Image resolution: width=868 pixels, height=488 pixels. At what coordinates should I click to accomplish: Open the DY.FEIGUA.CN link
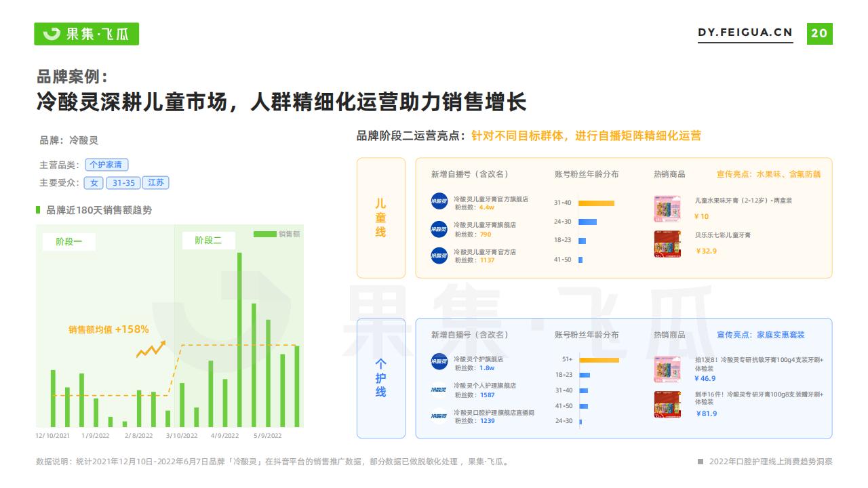[x=745, y=33]
